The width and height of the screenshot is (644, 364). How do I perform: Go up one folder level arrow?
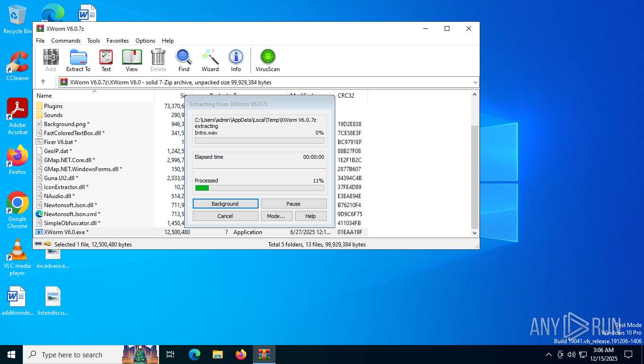[x=43, y=82]
